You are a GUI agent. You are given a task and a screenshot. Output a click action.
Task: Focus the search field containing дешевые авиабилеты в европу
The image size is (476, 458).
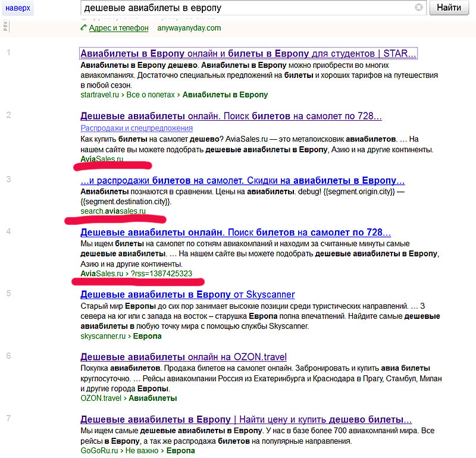pos(247,8)
